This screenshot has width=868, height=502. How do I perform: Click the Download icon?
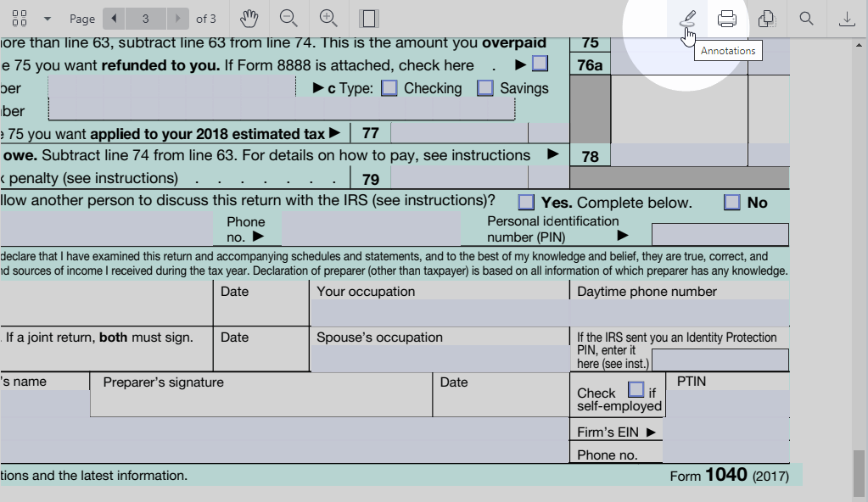point(846,19)
